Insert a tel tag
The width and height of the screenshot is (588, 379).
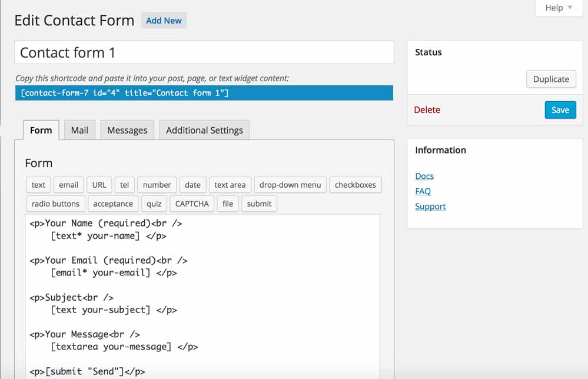tap(125, 185)
